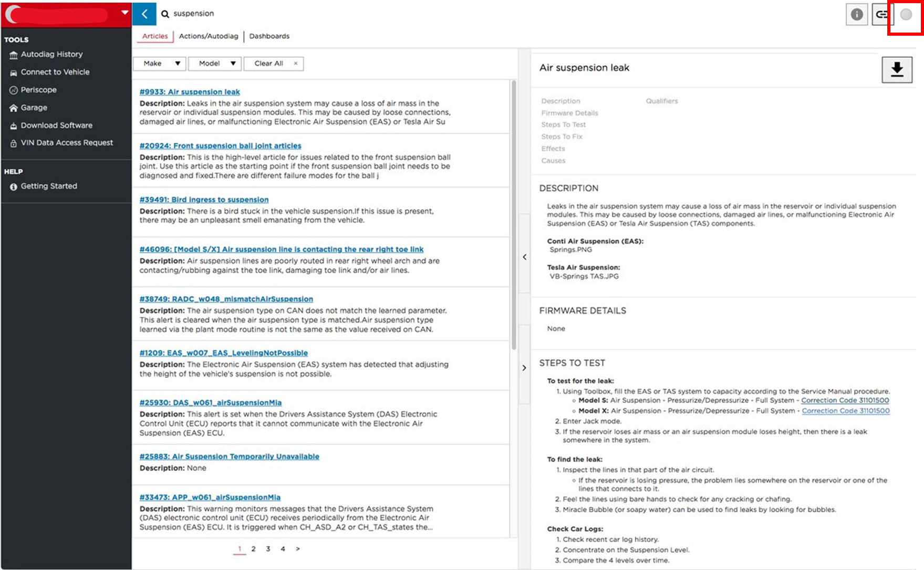Switch to the Dashboards tab
The width and height of the screenshot is (924, 570).
pyautogui.click(x=269, y=36)
